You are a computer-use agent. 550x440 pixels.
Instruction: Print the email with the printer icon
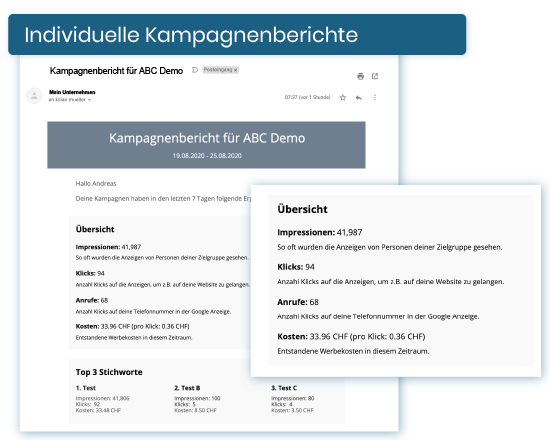[x=360, y=76]
